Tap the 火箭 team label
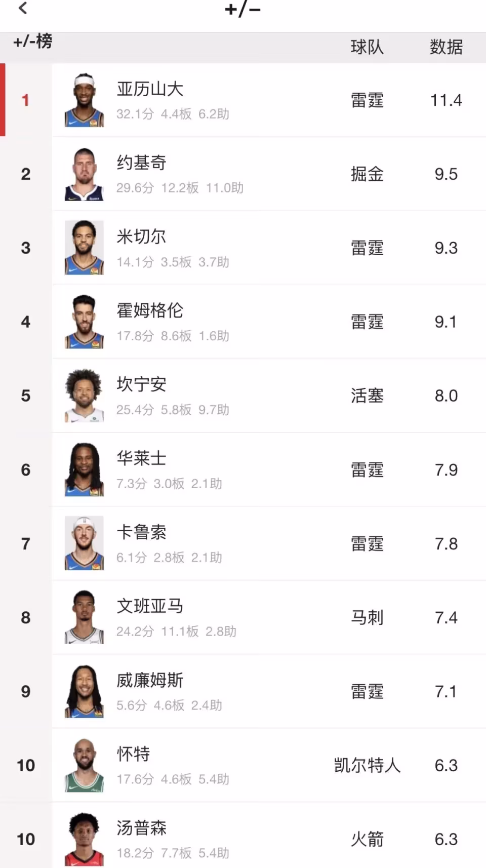Viewport: 486px width, 868px height. pyautogui.click(x=367, y=839)
